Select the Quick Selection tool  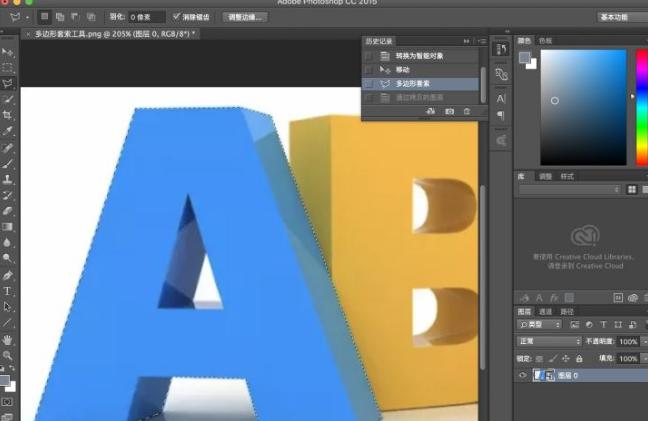pyautogui.click(x=7, y=99)
